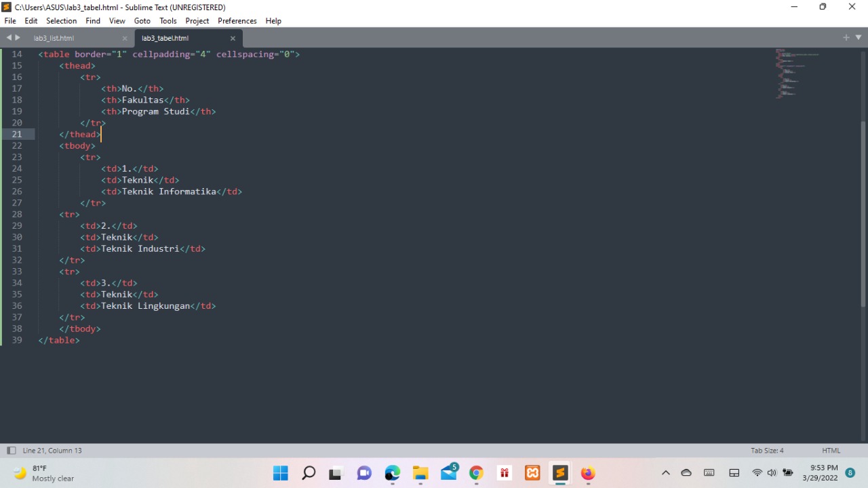Click the '3.' table cell line
This screenshot has width=868, height=488.
(108, 283)
